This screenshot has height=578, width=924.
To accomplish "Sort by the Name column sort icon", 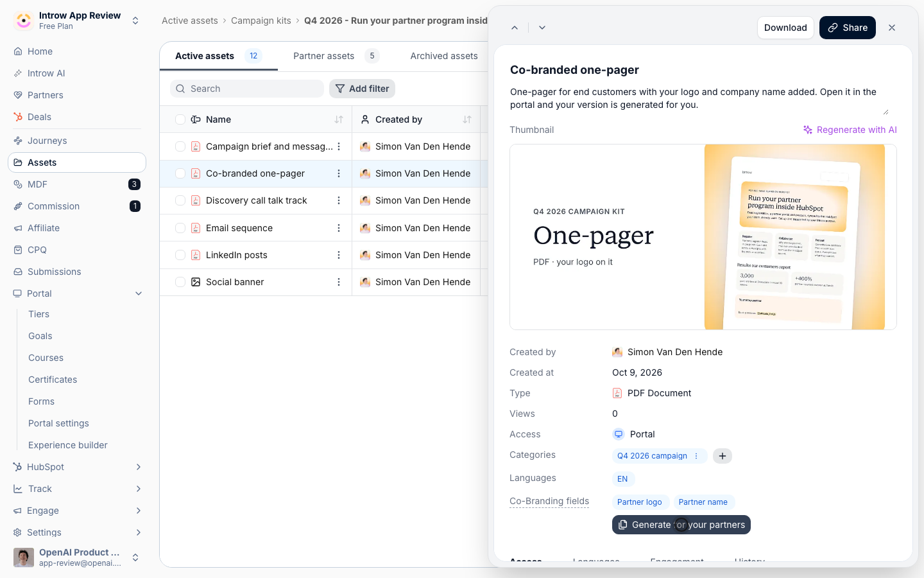I will [x=339, y=119].
